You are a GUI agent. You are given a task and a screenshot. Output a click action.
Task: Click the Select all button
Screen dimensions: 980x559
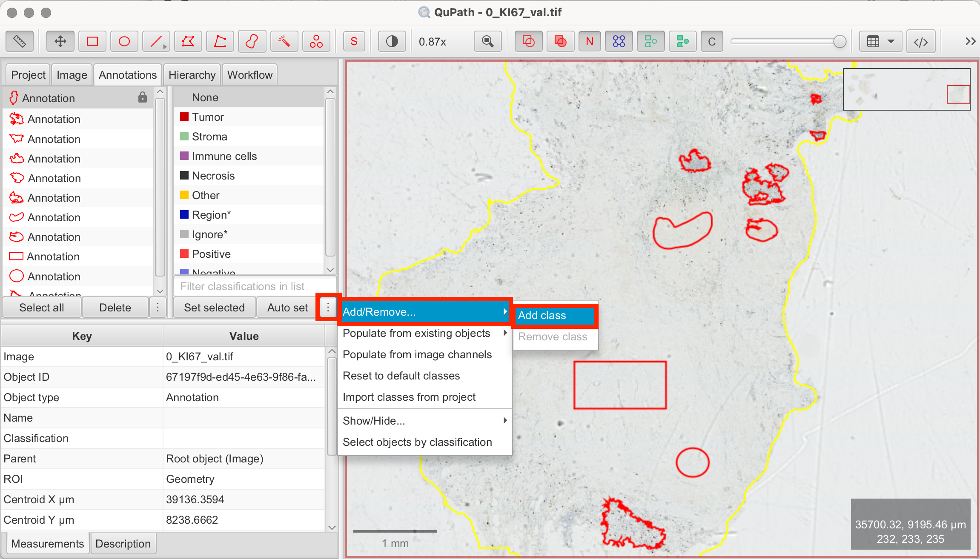[42, 307]
